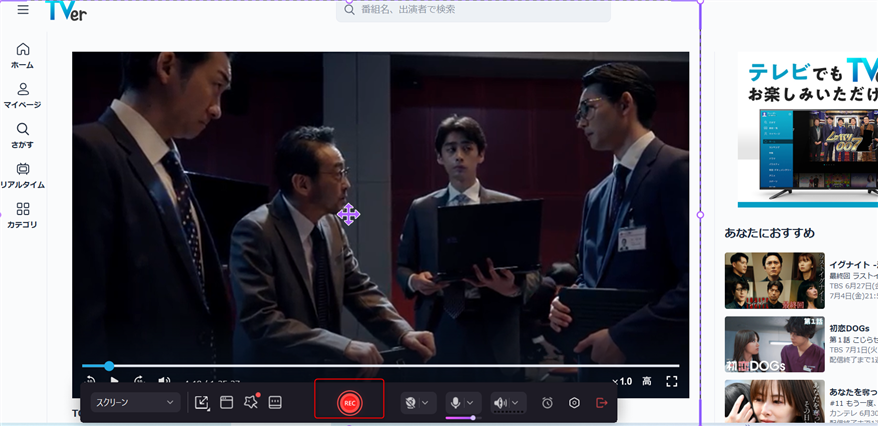The image size is (878, 426).
Task: Open the テレビでもTVer banner
Action: pyautogui.click(x=807, y=130)
